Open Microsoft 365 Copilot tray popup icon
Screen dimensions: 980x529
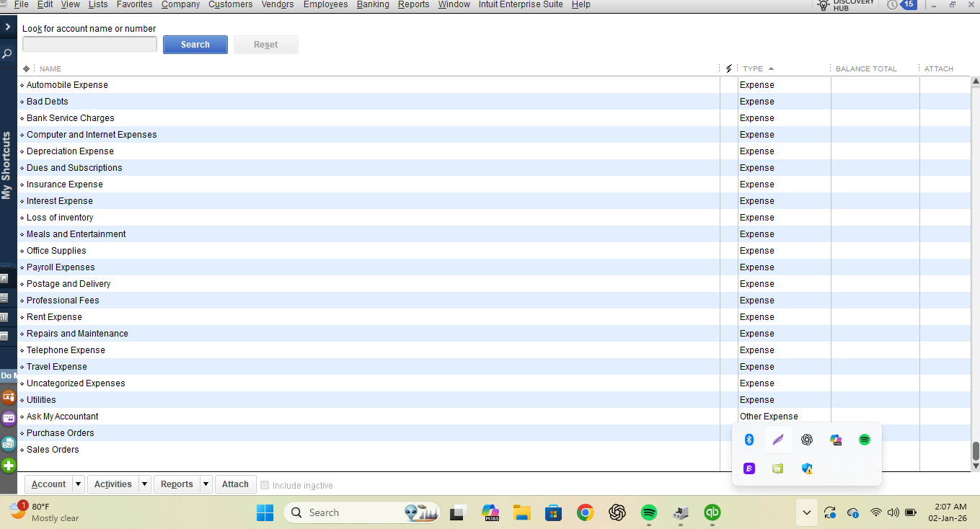(836, 440)
